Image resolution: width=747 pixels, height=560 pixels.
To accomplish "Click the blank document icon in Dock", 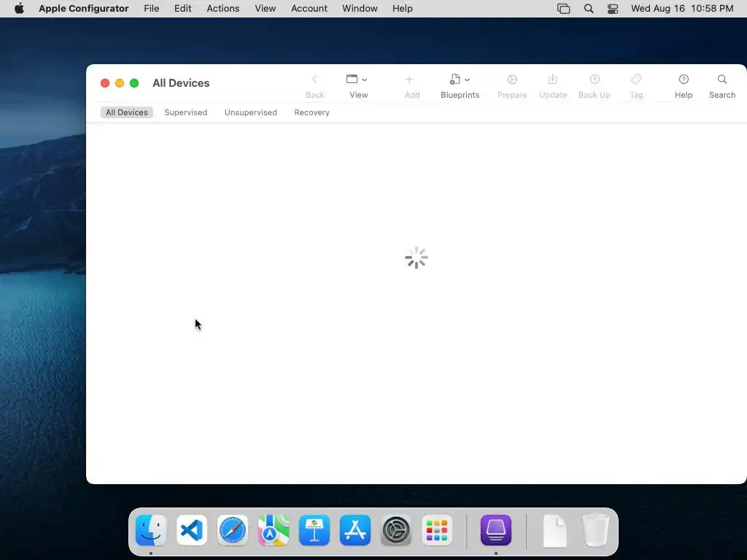I will coord(555,530).
